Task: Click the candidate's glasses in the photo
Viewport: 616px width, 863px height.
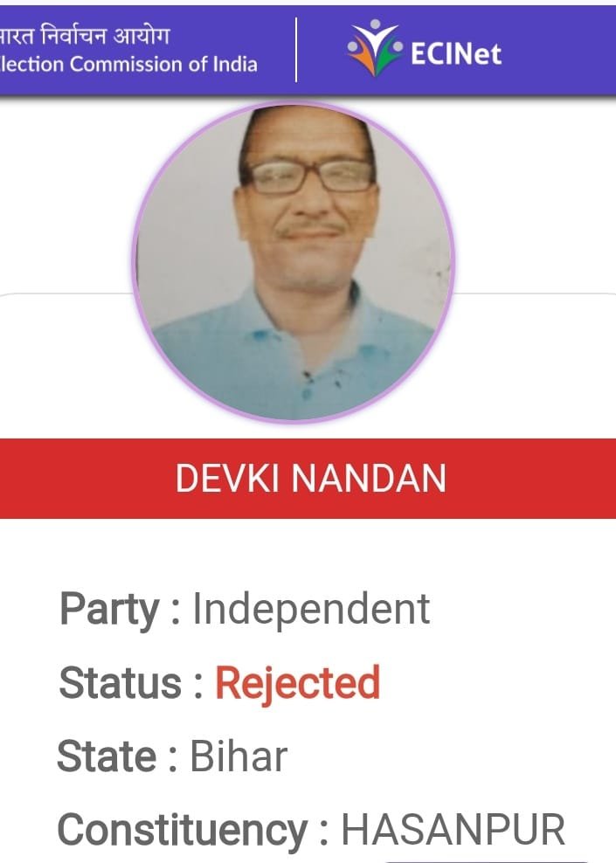Action: coord(311,176)
